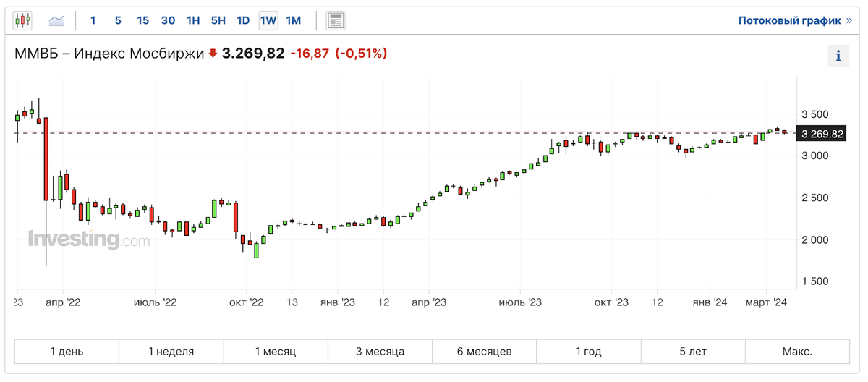Screen dimensions: 868x382
Task: Click the июль '23 date axis label
Action: pyautogui.click(x=521, y=302)
